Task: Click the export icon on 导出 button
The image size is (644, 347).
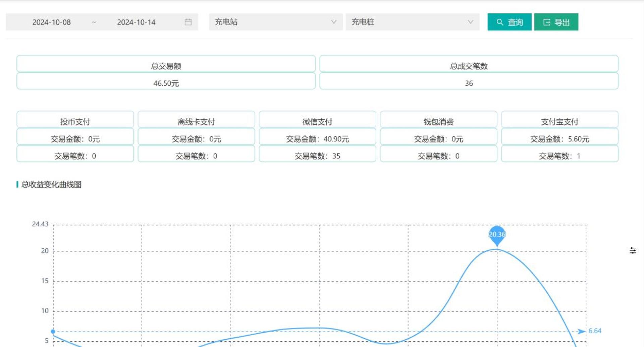Action: click(546, 22)
